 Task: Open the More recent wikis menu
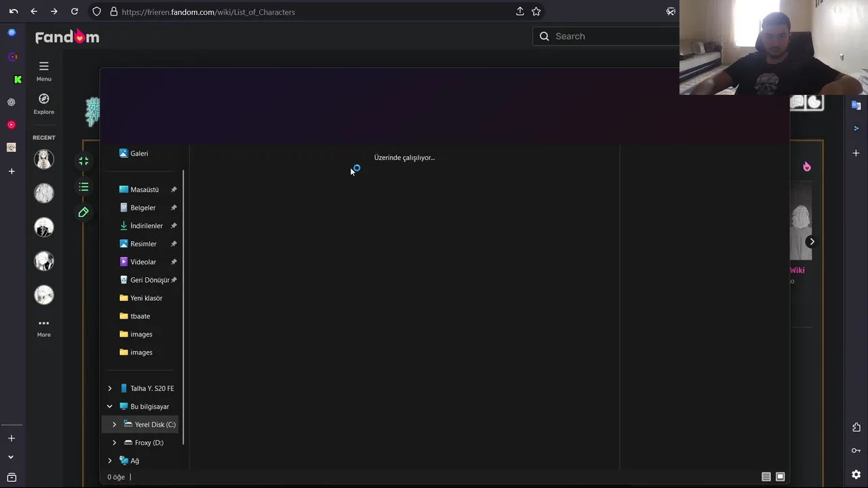44,327
